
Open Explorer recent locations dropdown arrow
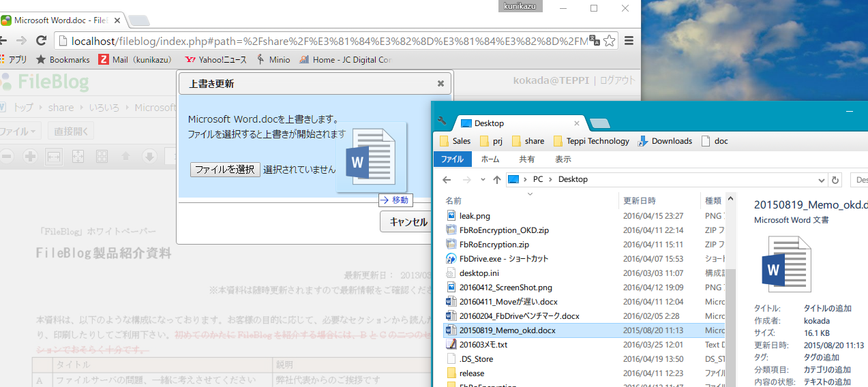[483, 179]
